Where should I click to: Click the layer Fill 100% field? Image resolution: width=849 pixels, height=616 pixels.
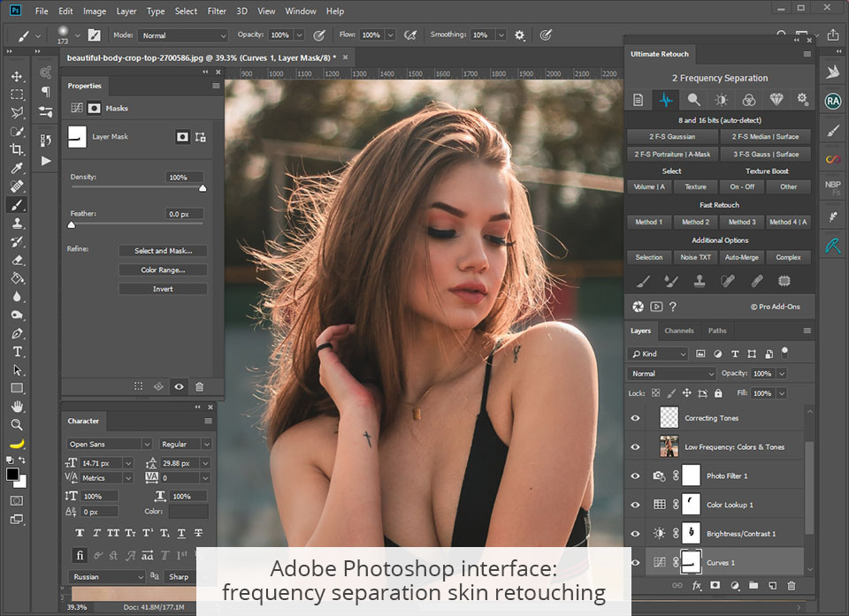[x=762, y=393]
